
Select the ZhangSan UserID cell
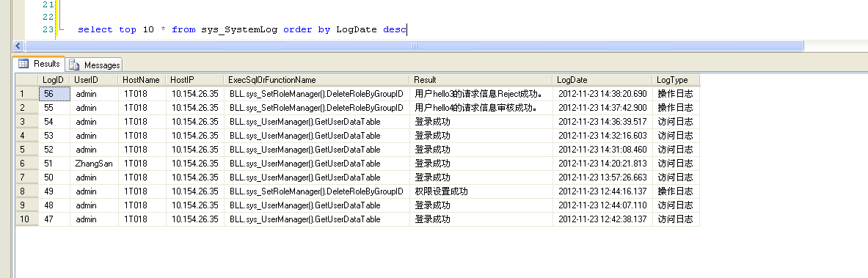coord(94,163)
